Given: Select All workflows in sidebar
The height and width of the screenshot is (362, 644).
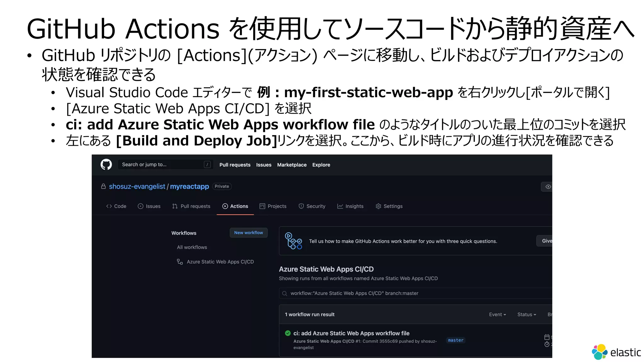Looking at the screenshot, I should point(192,247).
